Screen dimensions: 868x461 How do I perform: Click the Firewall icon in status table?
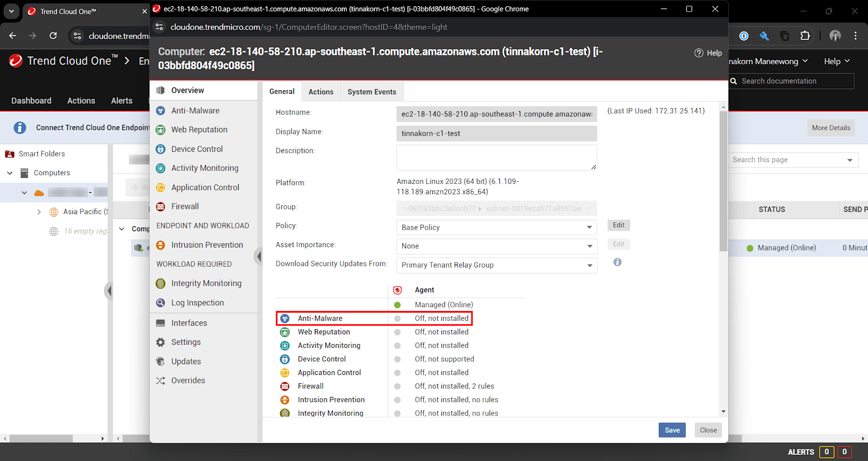click(285, 386)
